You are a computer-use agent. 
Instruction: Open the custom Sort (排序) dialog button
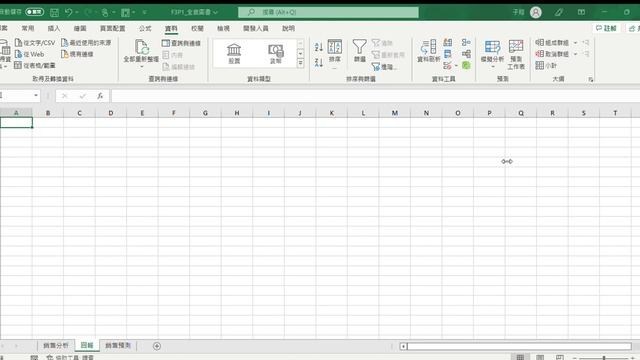click(335, 51)
